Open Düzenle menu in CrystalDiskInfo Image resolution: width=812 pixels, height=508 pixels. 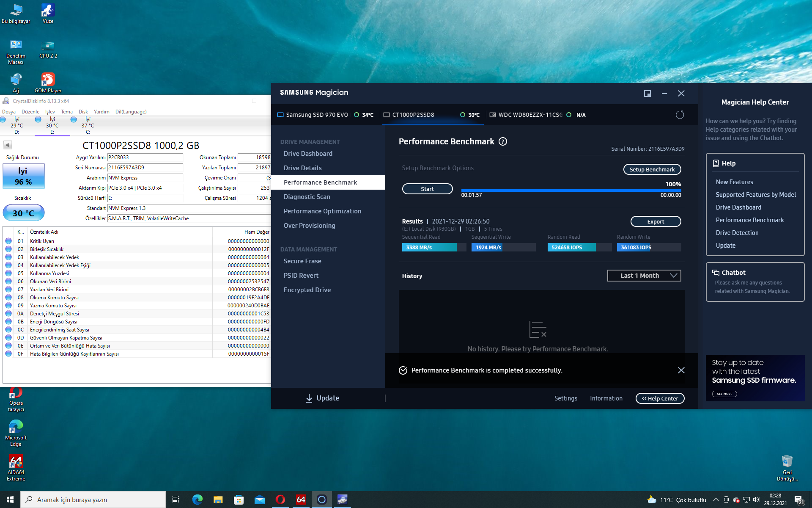30,112
